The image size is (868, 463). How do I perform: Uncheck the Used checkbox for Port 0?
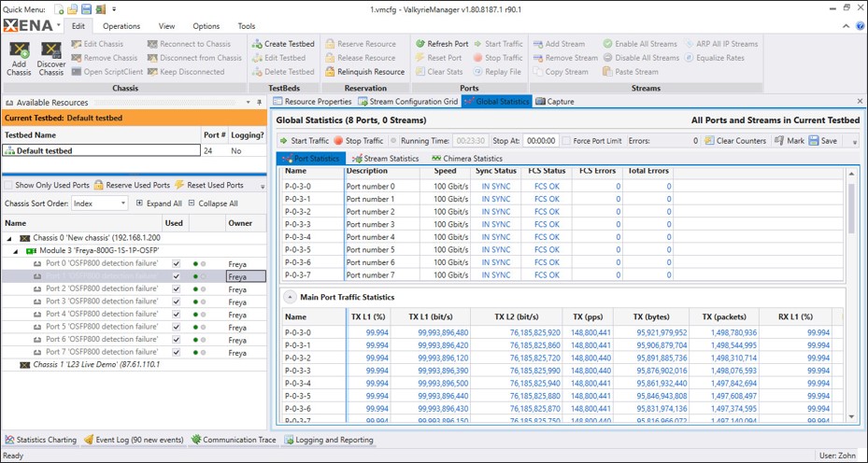coord(176,263)
